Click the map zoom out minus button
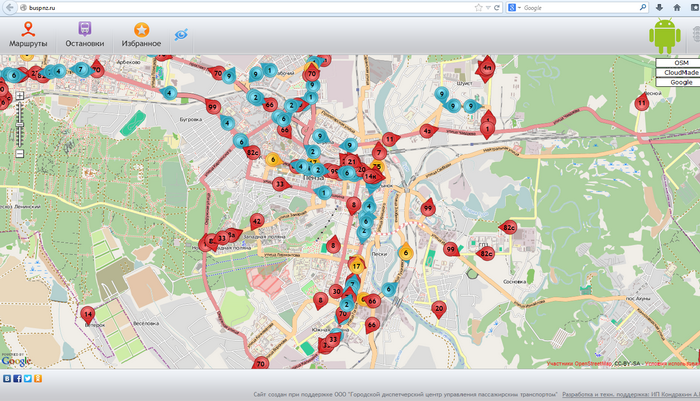 (x=19, y=154)
